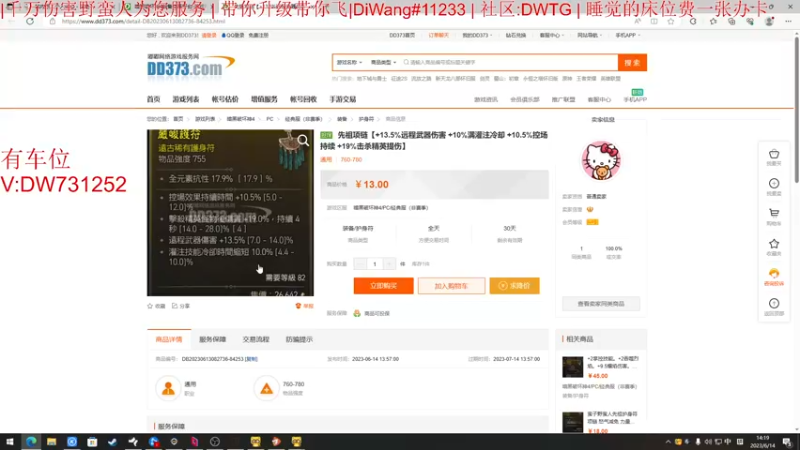Click the magnifier icon on product image
Image resolution: width=800 pixels, height=450 pixels.
303,140
